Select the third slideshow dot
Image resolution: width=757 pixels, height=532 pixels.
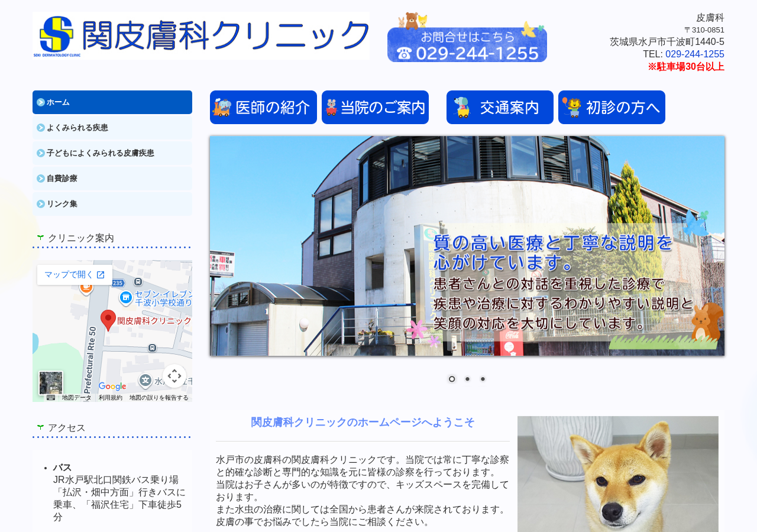tap(483, 379)
